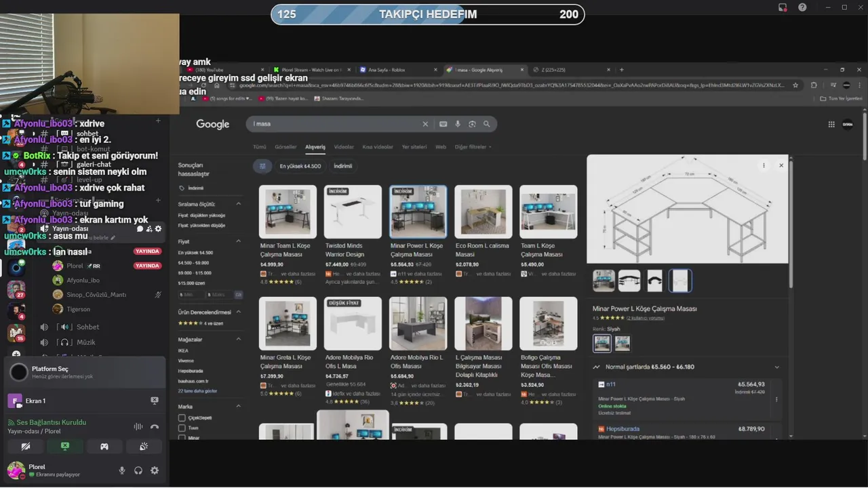Open the Diğer filtreler dropdown
Screen dimensions: 868x488
coord(473,147)
